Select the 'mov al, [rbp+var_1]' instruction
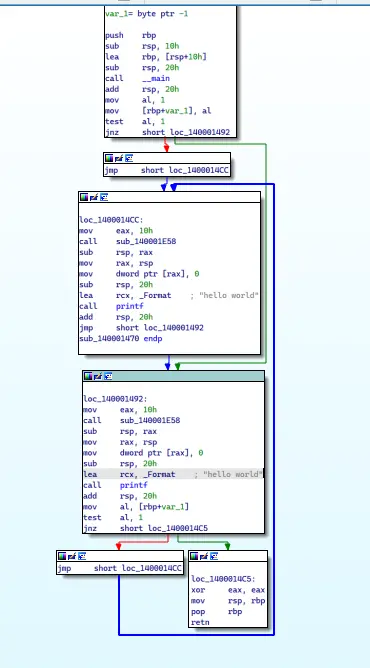370x668 pixels. (136, 507)
